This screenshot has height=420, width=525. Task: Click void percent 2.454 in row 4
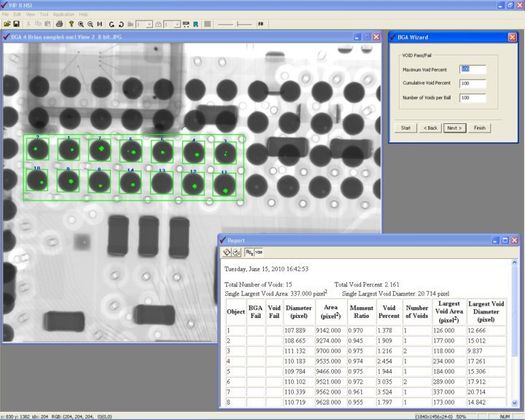tap(385, 361)
